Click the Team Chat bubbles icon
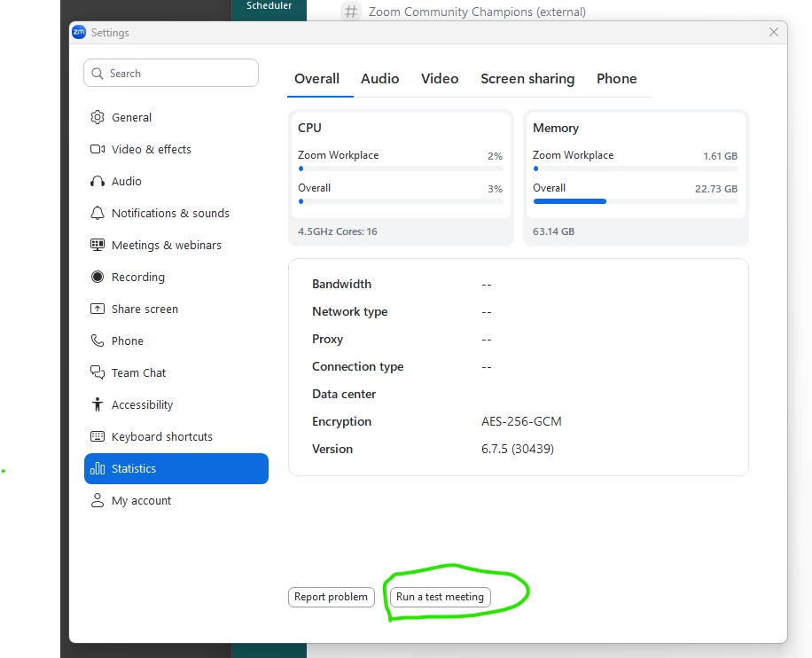Image resolution: width=812 pixels, height=658 pixels. tap(98, 372)
